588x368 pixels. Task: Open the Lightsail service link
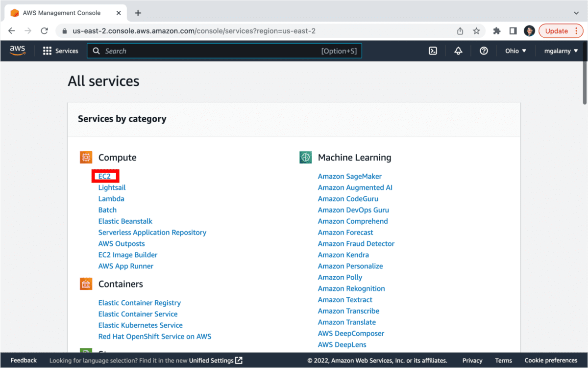point(112,187)
